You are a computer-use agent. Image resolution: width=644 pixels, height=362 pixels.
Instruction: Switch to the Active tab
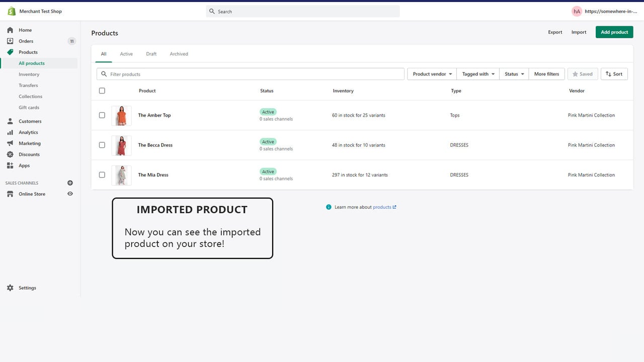coord(126,54)
